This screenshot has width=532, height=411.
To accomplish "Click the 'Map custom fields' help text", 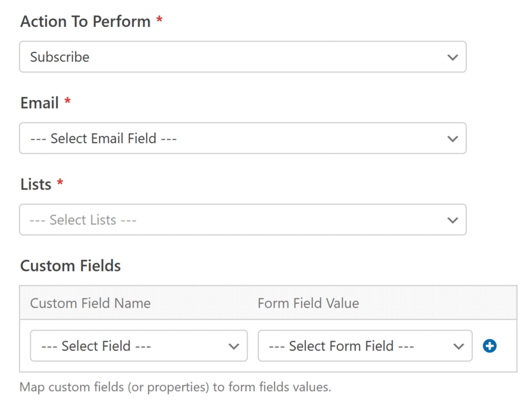I will point(175,387).
